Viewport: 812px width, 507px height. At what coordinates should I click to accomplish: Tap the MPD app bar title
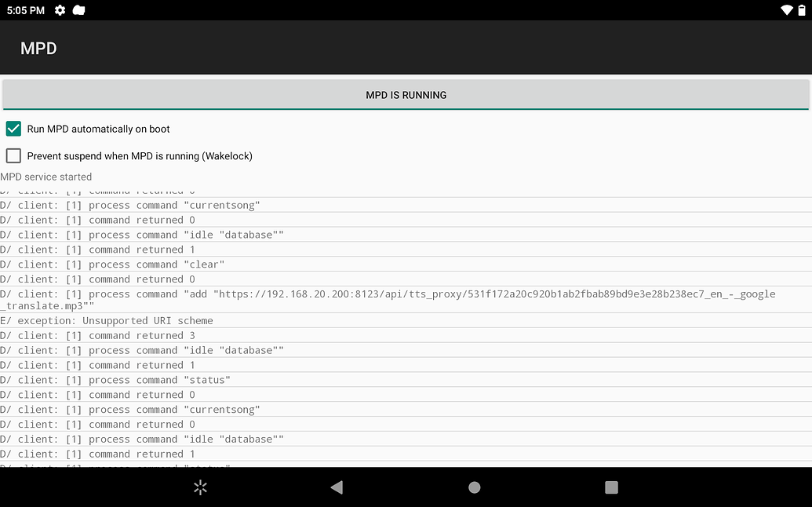(39, 48)
